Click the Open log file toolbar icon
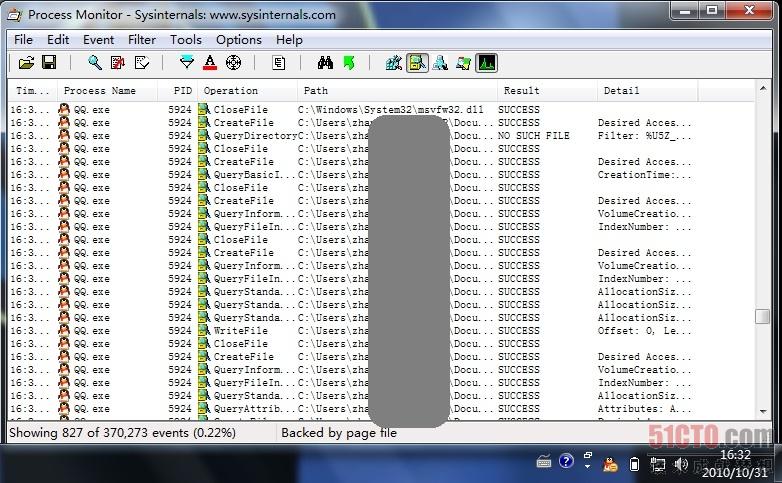This screenshot has height=483, width=782. [26, 63]
